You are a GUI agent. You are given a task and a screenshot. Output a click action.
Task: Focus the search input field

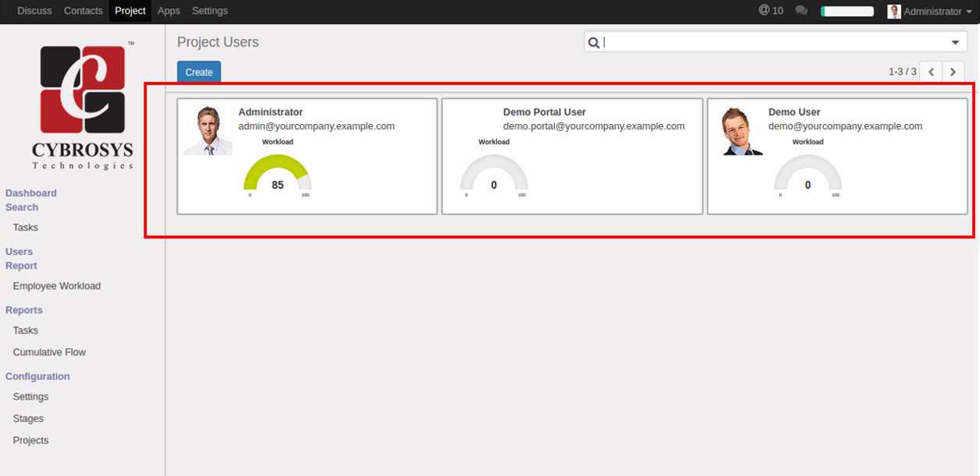pos(774,42)
